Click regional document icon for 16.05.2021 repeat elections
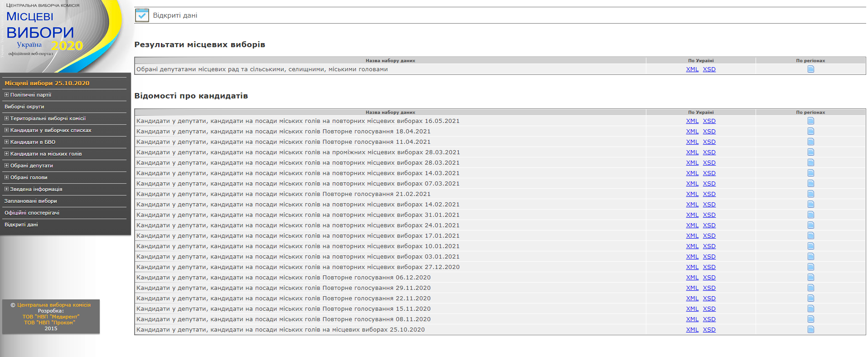The image size is (868, 357). pos(810,121)
